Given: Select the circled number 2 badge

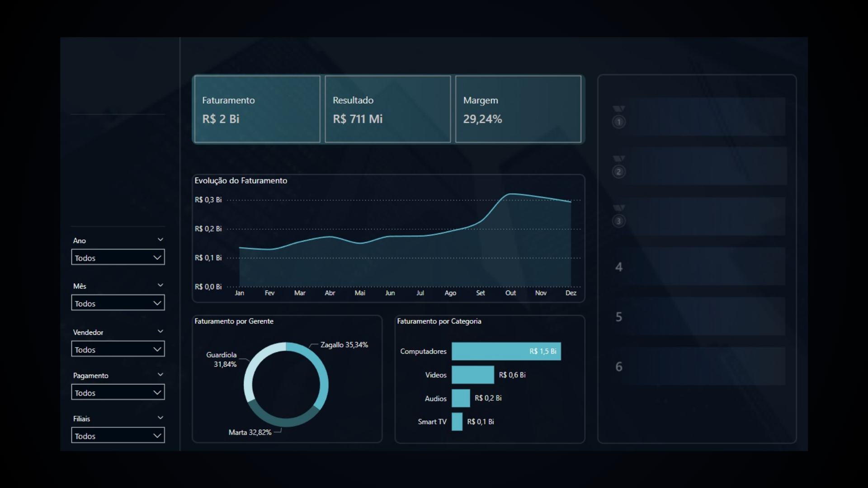Looking at the screenshot, I should click(619, 172).
